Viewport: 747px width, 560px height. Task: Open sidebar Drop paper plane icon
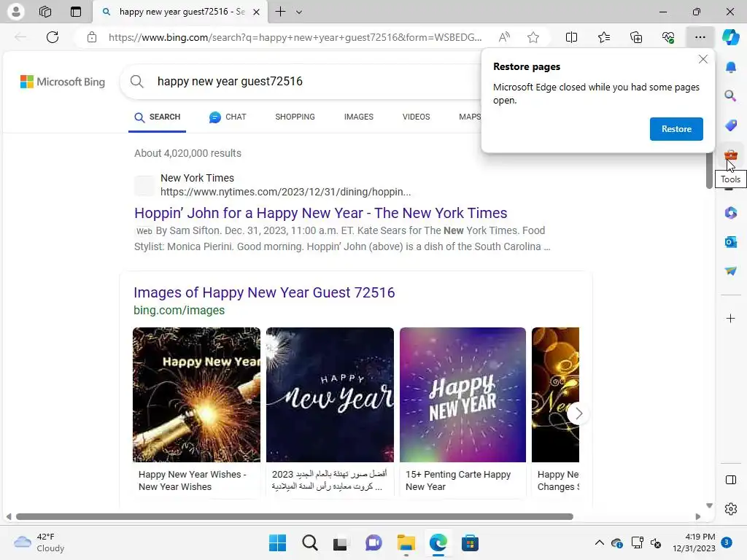point(730,271)
